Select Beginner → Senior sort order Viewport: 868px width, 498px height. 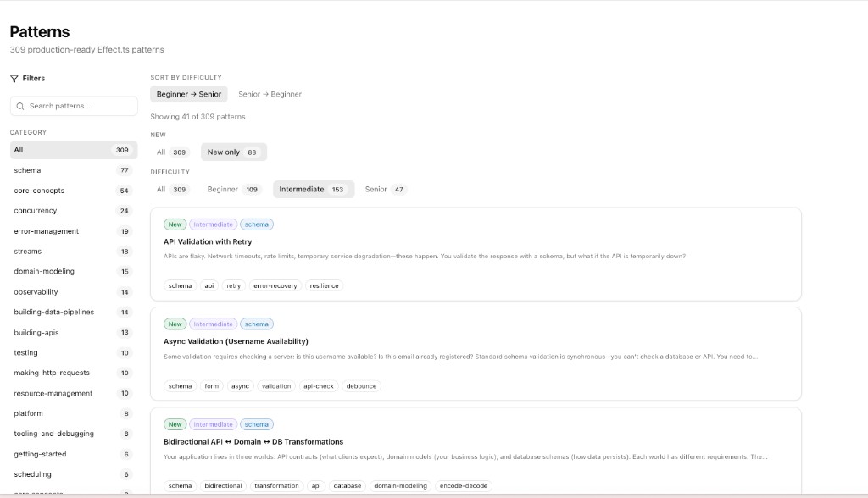point(188,93)
